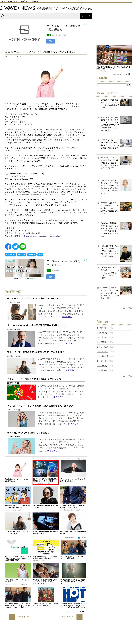Select the 音楽 tag
Image resolution: width=132 pixels, height=644 pixels.
(40, 255)
